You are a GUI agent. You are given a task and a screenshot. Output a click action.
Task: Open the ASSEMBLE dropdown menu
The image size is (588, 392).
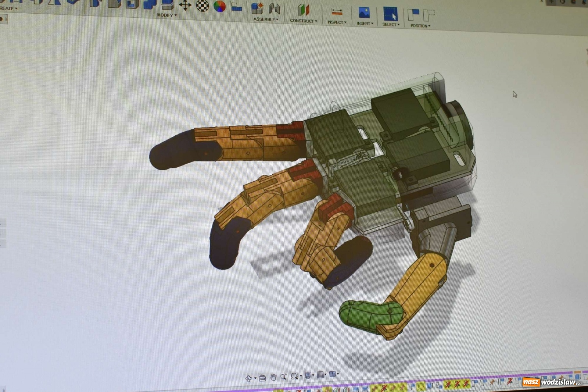coord(266,19)
